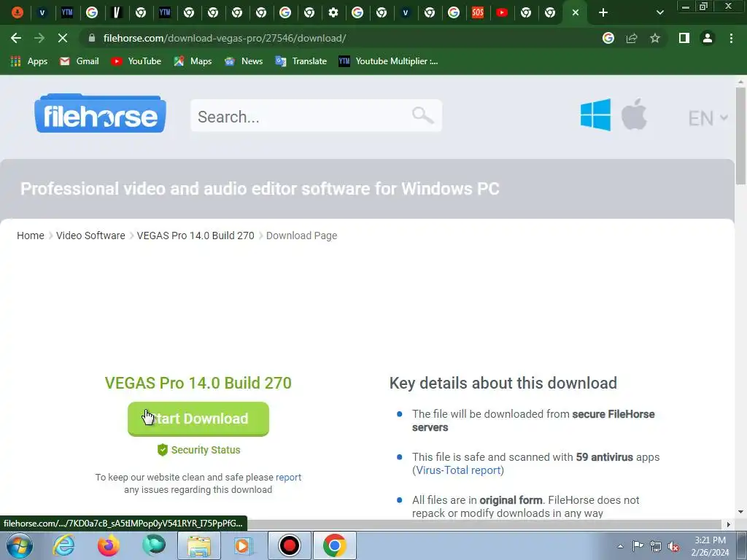
Task: Select the Windows platform icon
Action: coord(595,114)
